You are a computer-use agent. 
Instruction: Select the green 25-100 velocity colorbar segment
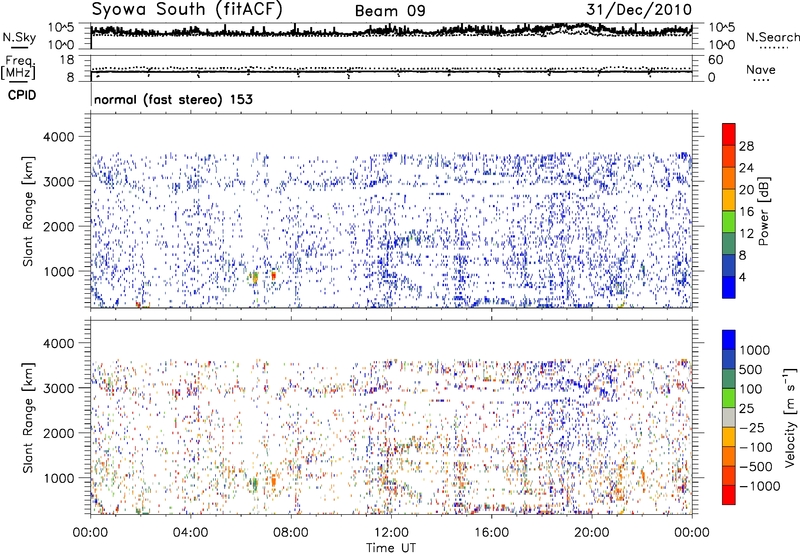(x=729, y=398)
